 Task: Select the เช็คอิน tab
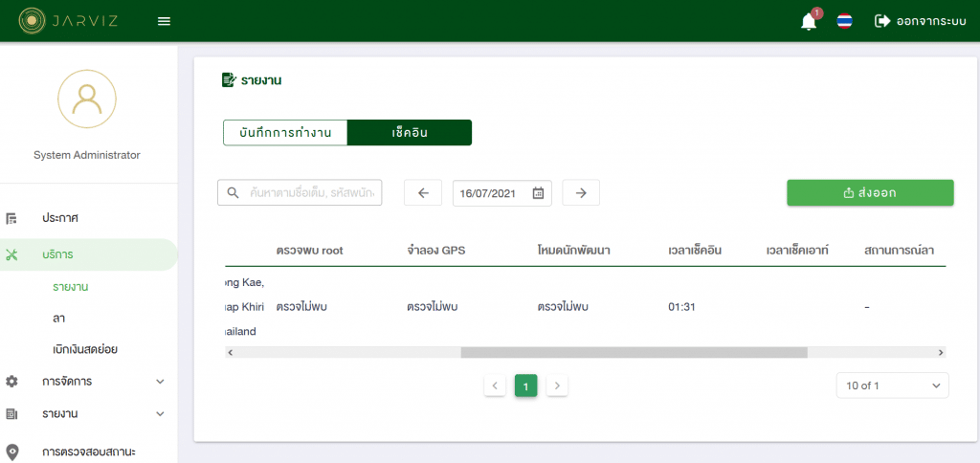[x=409, y=133]
